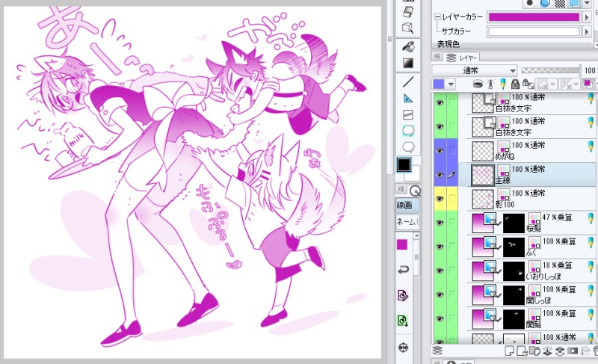The height and width of the screenshot is (364, 598).
Task: Hide the 主線 layer
Action: pos(440,175)
